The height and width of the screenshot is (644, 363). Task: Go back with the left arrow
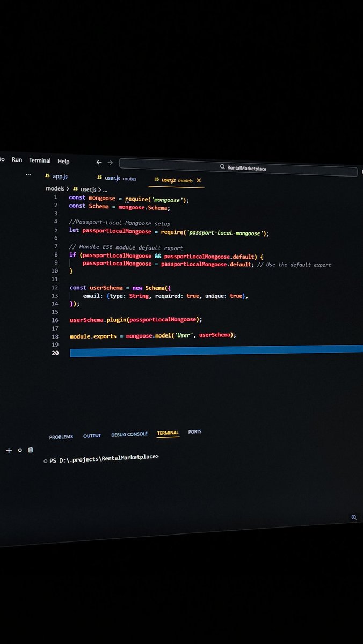click(99, 162)
